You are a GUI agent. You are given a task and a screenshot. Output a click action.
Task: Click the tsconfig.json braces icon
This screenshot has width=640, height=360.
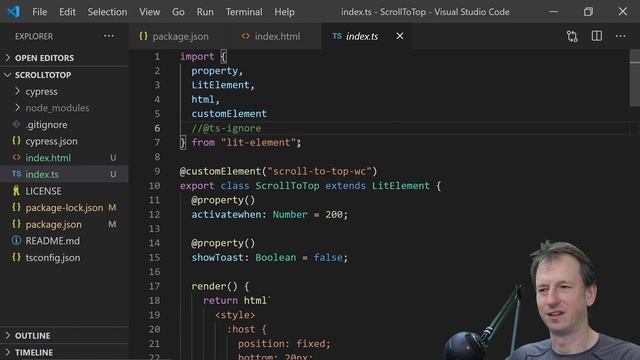pos(16,257)
